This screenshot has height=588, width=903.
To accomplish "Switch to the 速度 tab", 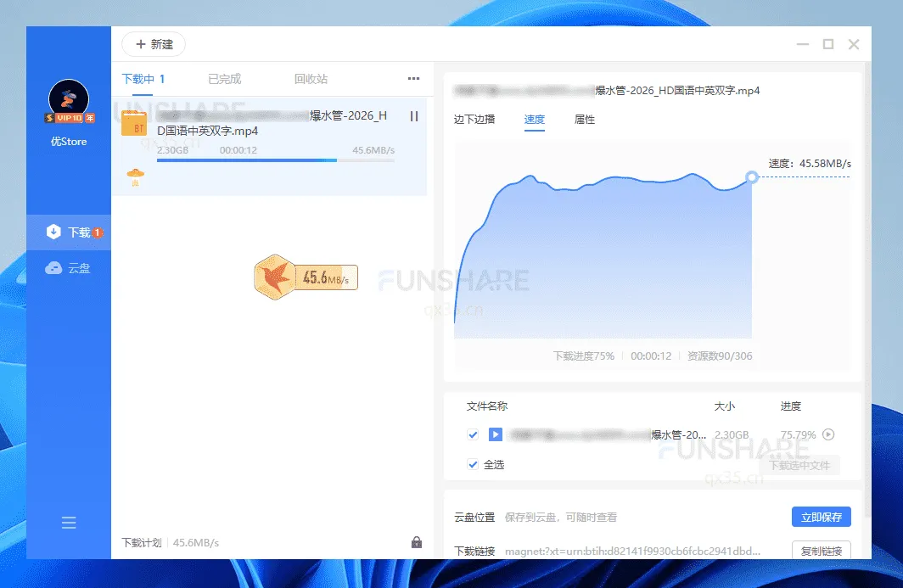I will click(x=535, y=120).
